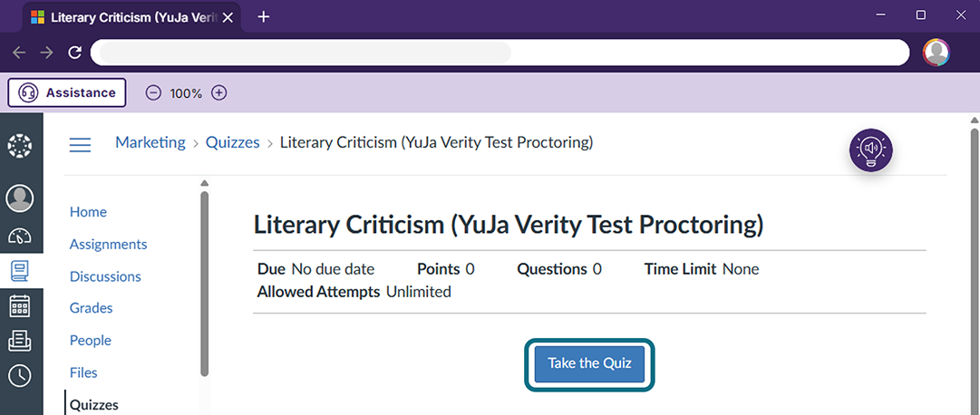Open the Inbox icon in sidebar
The image size is (980, 415).
click(20, 341)
